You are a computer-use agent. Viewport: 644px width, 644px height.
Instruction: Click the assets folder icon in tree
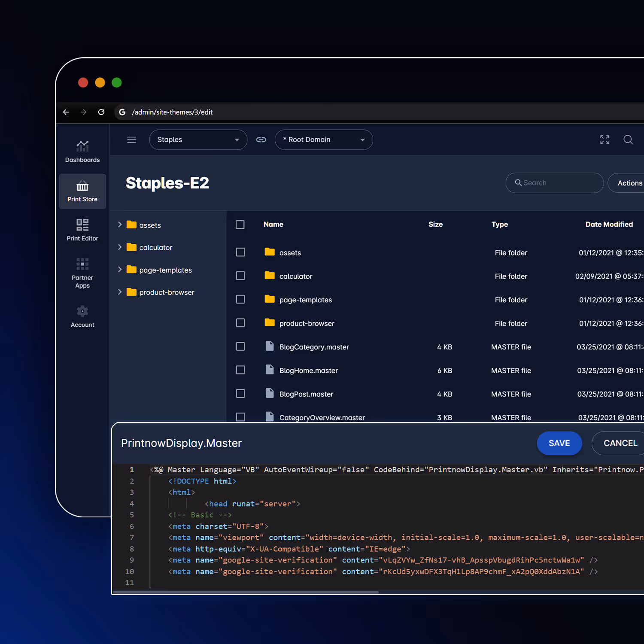[131, 225]
